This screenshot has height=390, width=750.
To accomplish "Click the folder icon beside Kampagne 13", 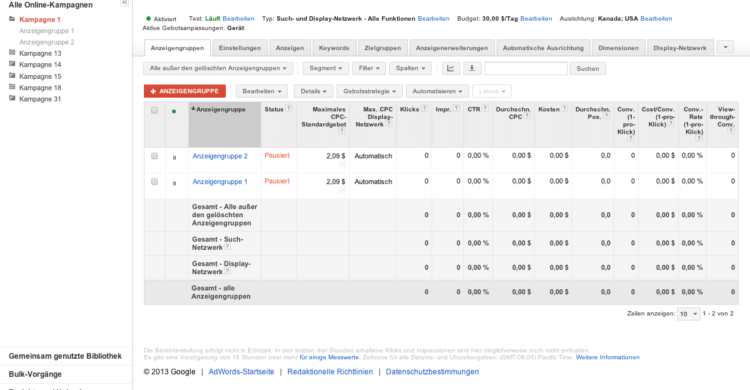I will pos(12,53).
